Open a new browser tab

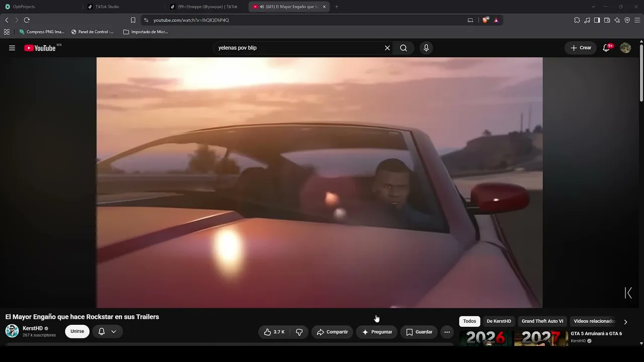337,7
